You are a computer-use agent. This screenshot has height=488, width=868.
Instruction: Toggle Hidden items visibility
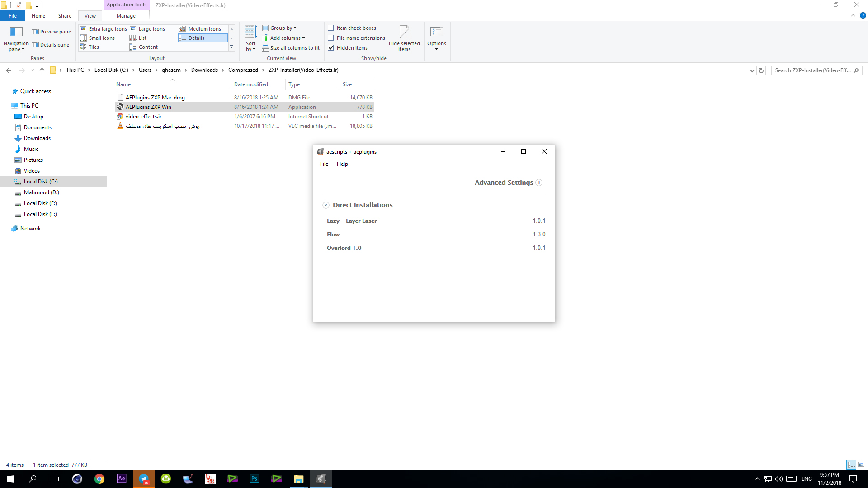[331, 47]
